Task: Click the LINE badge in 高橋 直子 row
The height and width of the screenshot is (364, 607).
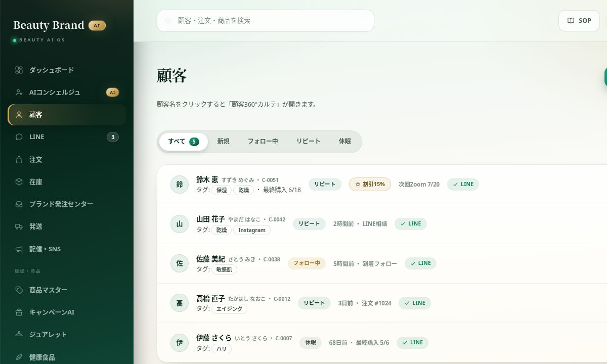Action: pos(415,303)
